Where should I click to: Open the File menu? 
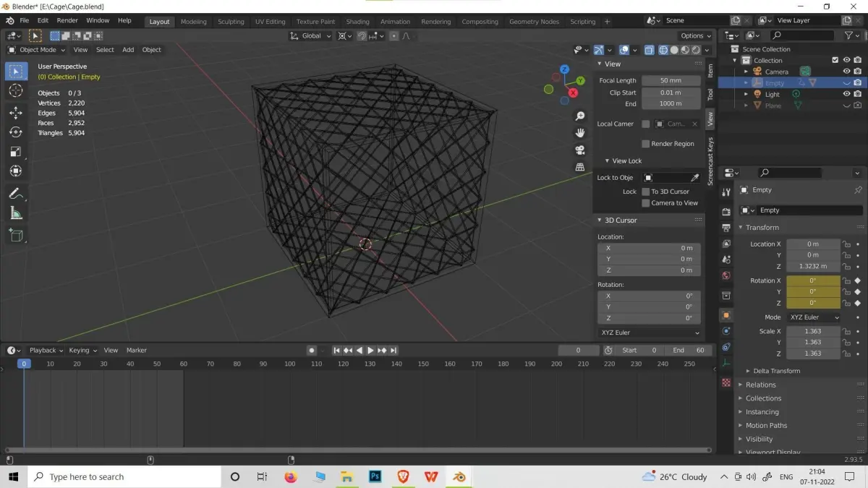click(x=25, y=21)
